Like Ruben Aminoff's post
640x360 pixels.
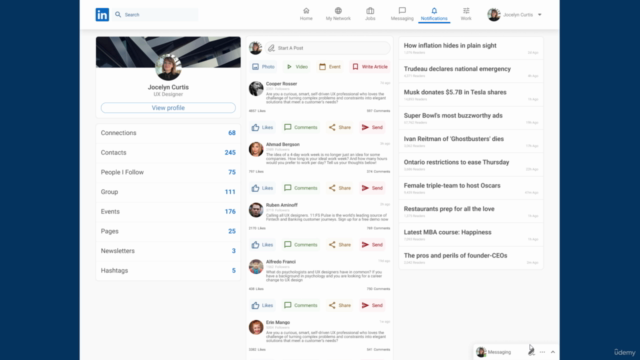pos(262,245)
